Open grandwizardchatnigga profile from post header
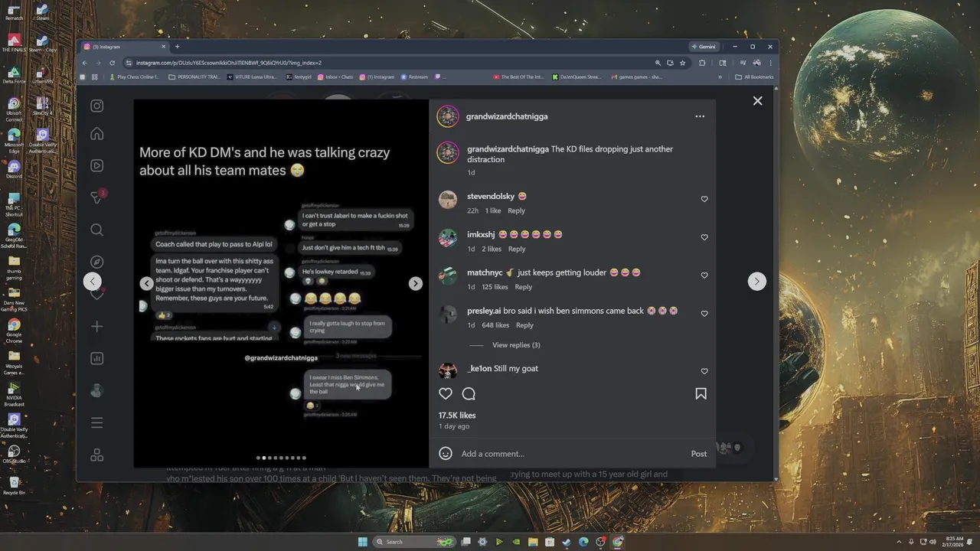The width and height of the screenshot is (980, 551). click(x=507, y=116)
